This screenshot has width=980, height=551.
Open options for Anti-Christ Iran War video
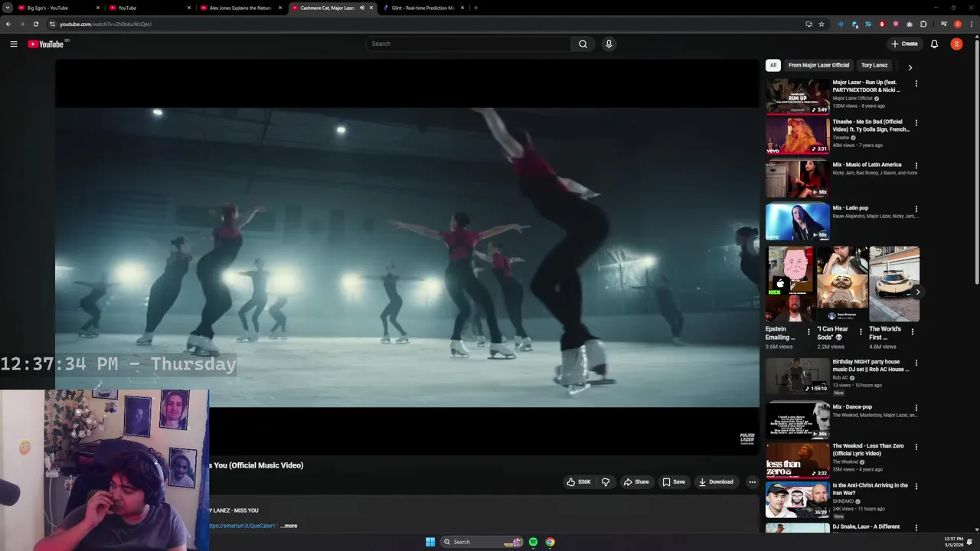click(x=916, y=486)
